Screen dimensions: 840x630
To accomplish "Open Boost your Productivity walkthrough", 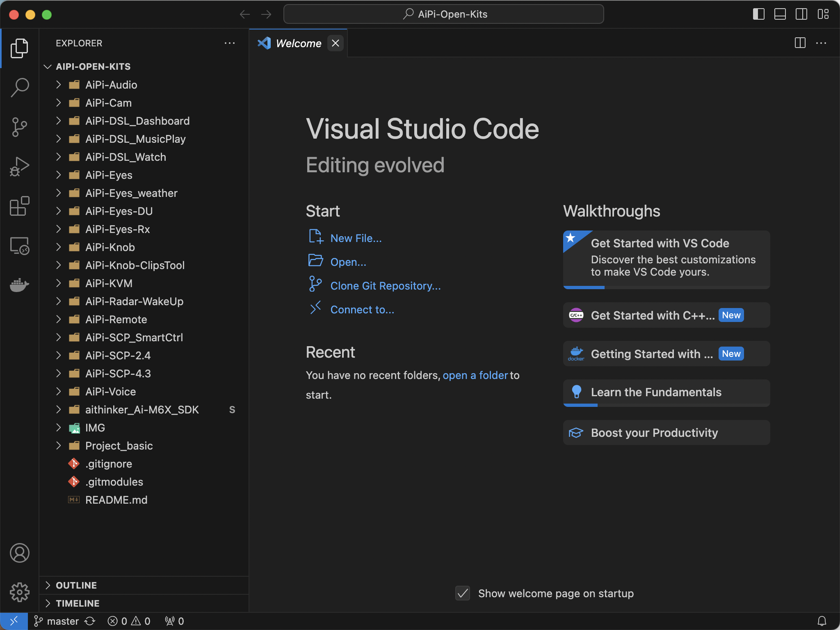I will [x=667, y=432].
